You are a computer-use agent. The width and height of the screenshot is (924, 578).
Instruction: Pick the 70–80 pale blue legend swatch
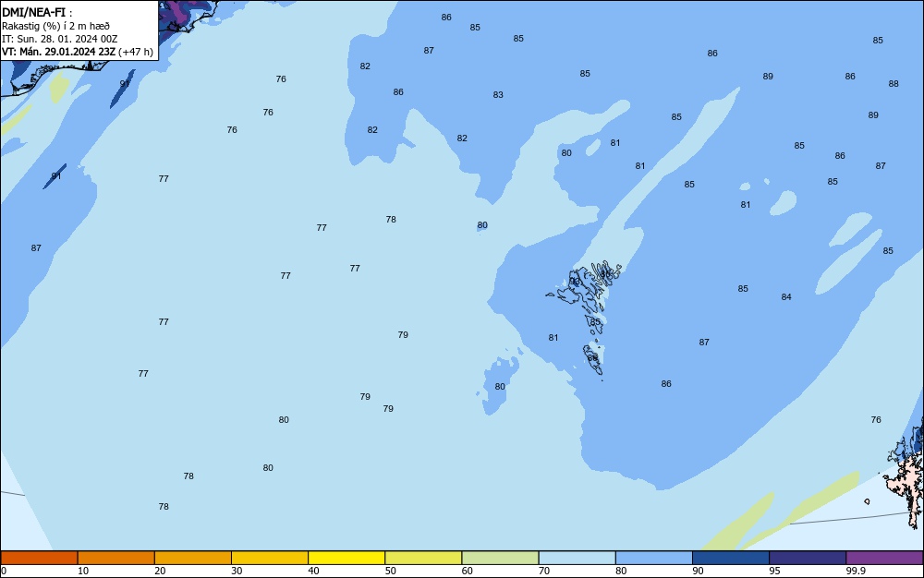pos(577,558)
